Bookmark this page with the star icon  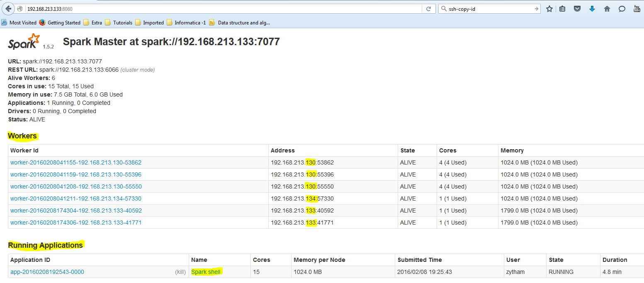click(x=549, y=8)
